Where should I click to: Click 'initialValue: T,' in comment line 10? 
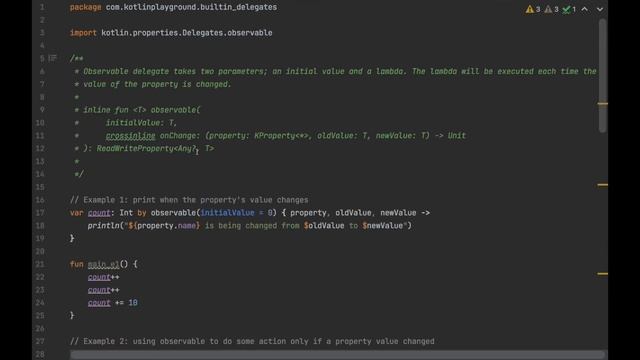point(141,123)
